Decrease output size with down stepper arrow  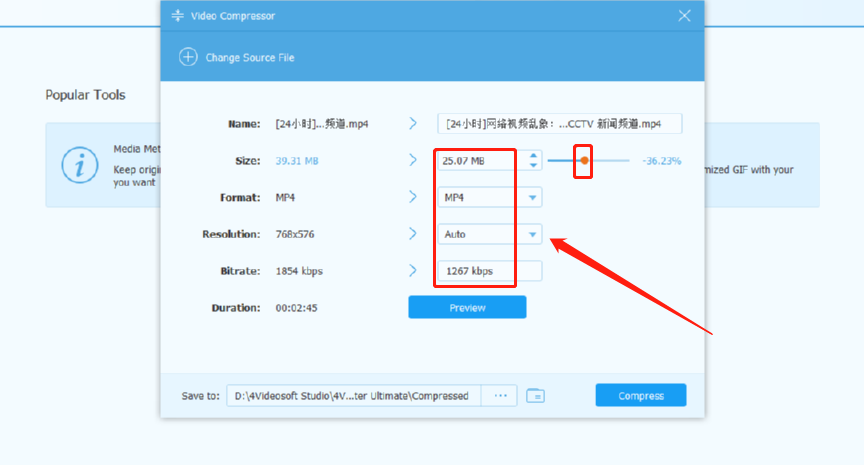click(x=533, y=165)
